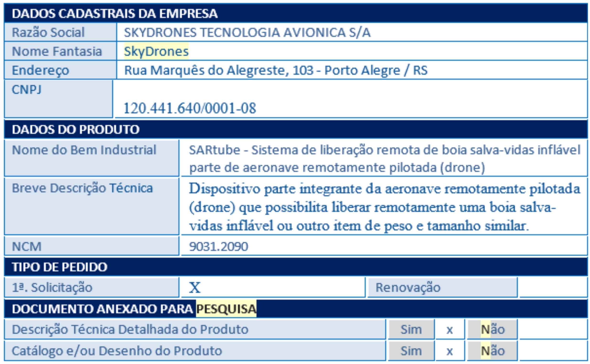This screenshot has width=590, height=364.
Task: Check the empty Não box for Catálogo e/ou Desenho
Action: [553, 351]
